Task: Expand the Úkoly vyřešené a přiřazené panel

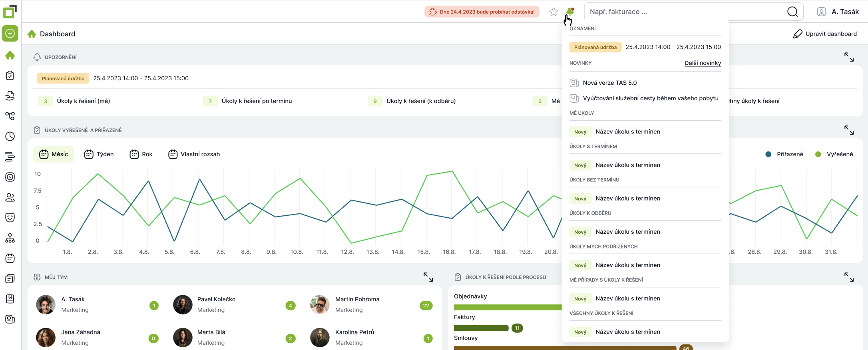Action: click(x=849, y=130)
